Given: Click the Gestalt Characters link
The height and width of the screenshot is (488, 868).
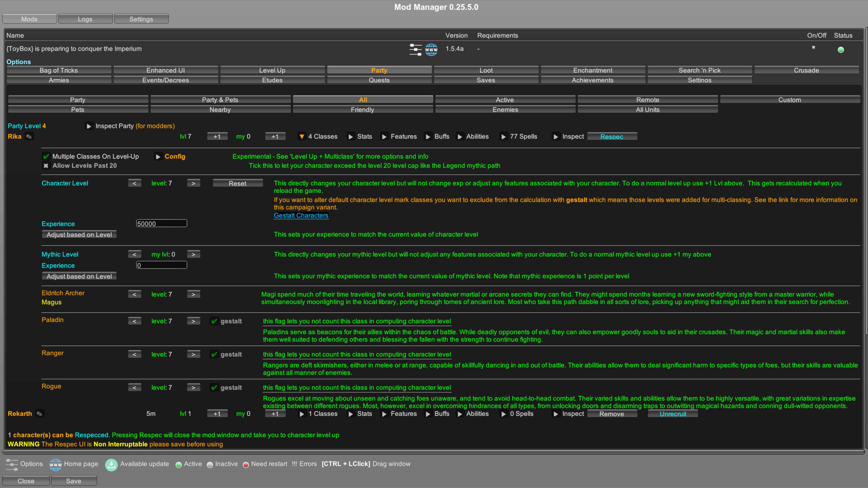Looking at the screenshot, I should [301, 216].
